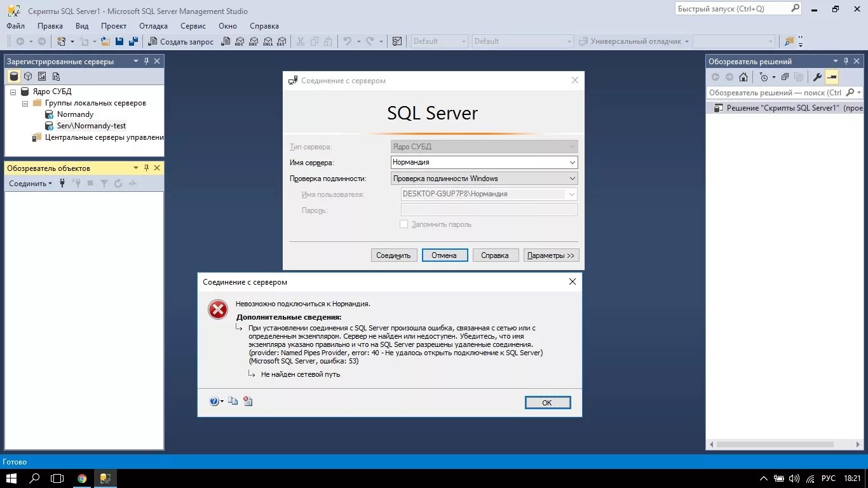Screen dimensions: 868x488
Task: Click the Отмена button
Action: [445, 255]
